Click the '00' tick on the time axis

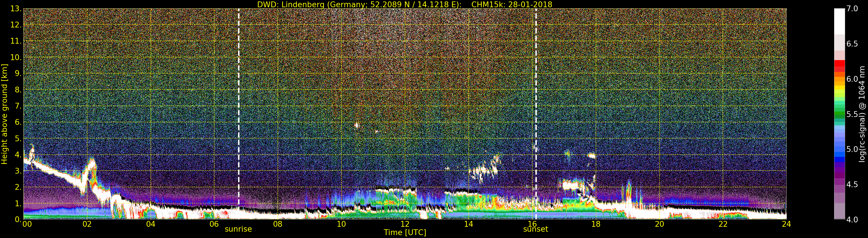click(x=27, y=224)
